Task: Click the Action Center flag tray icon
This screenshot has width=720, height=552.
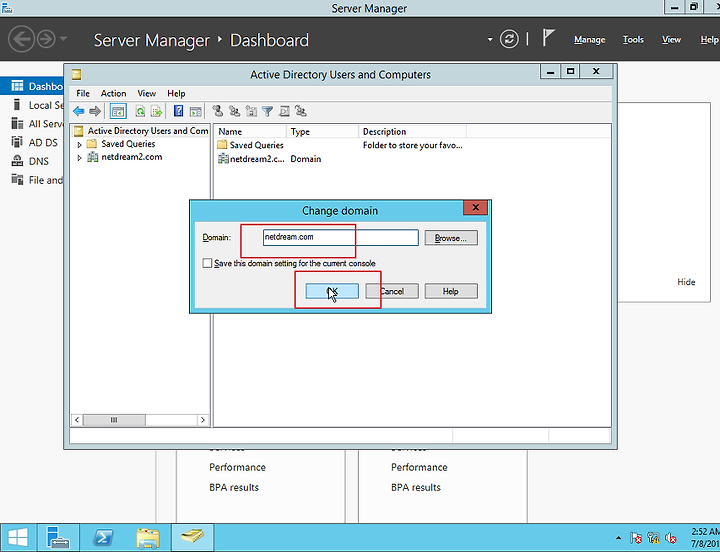Action: (x=636, y=537)
